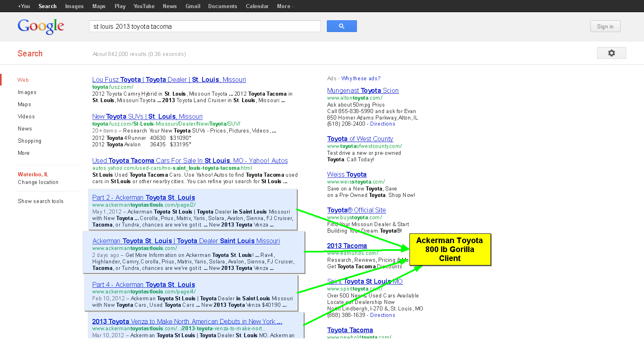Click autos.yahoo.com used-cars URL text

(x=172, y=168)
